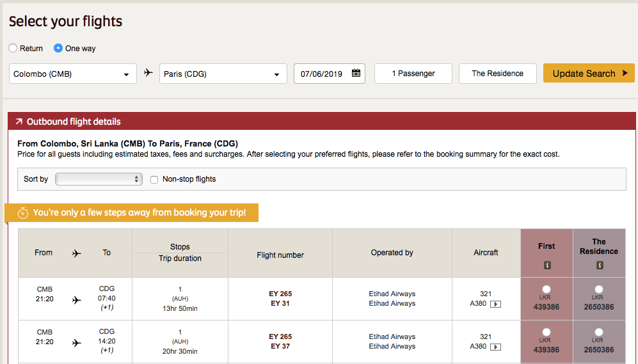Screen dimensions: 638x364
Task: Open the Paris (CDG) destination dropdown
Action: 223,74
